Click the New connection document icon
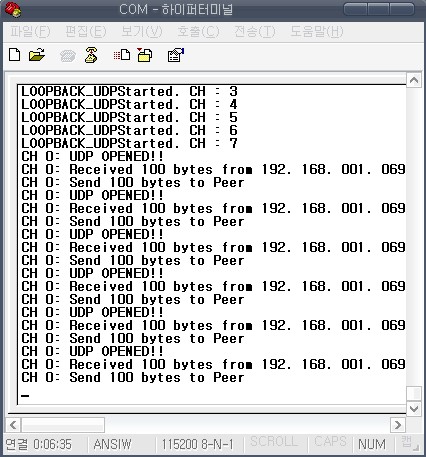This screenshot has width=426, height=457. pos(14,55)
